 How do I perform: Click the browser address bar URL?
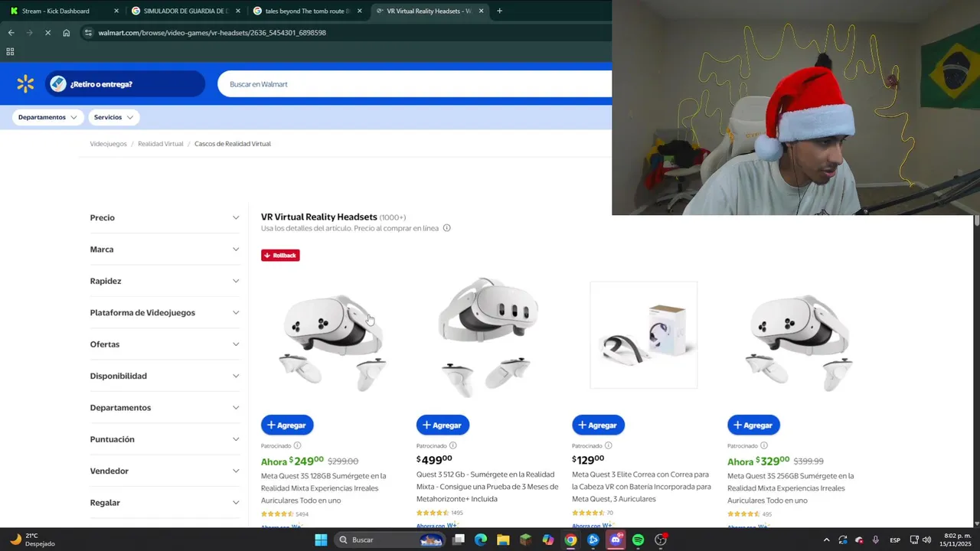click(212, 33)
